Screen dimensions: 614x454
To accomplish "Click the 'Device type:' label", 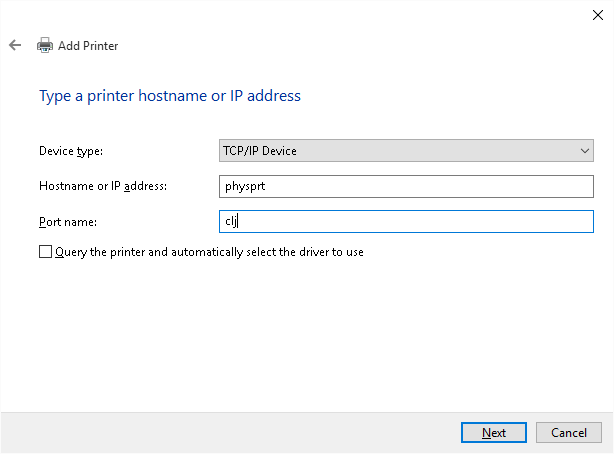I will coord(71,151).
